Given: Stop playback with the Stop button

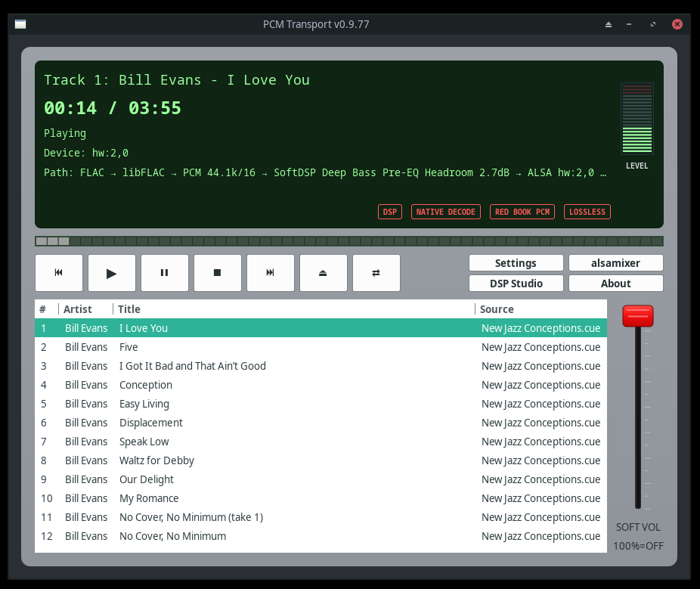Looking at the screenshot, I should 218,273.
